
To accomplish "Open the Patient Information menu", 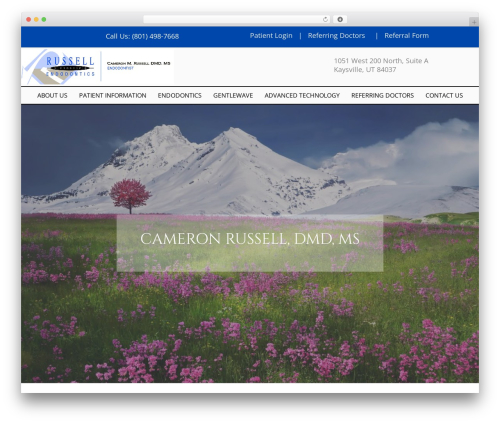I will [x=112, y=96].
